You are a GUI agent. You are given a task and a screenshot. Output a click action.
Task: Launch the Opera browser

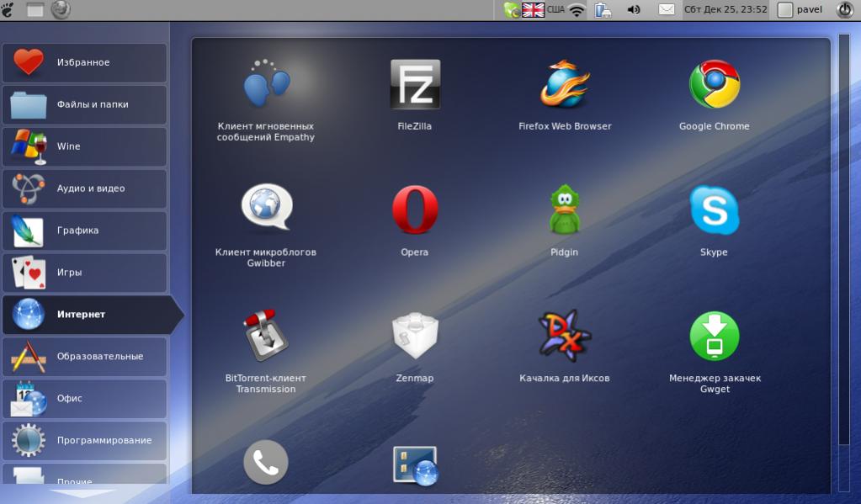[414, 210]
